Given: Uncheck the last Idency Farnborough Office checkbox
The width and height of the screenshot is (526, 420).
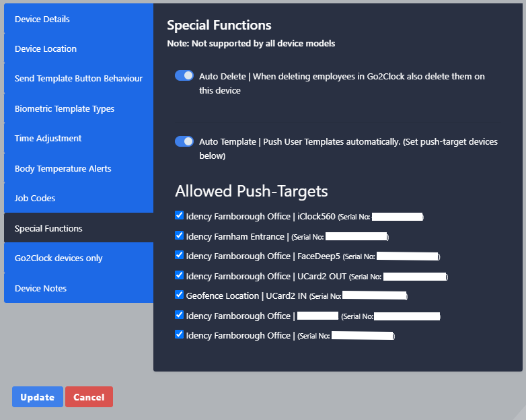Looking at the screenshot, I should click(179, 334).
